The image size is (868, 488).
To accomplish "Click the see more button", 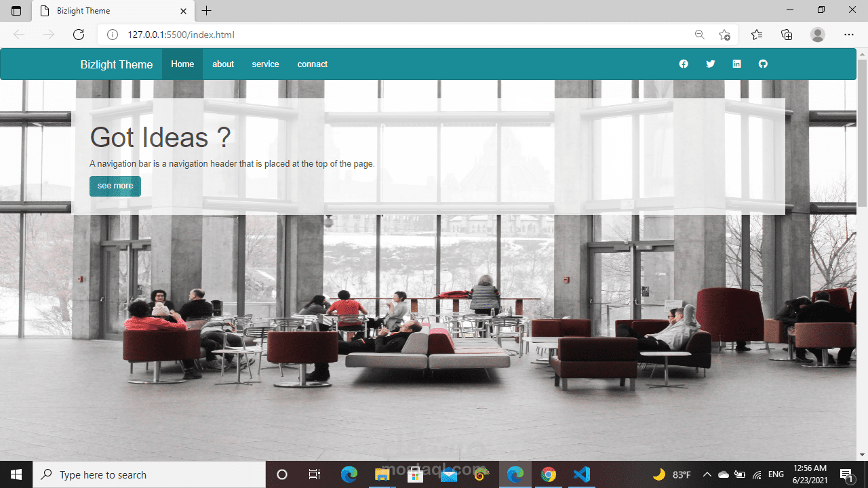I will 115,186.
